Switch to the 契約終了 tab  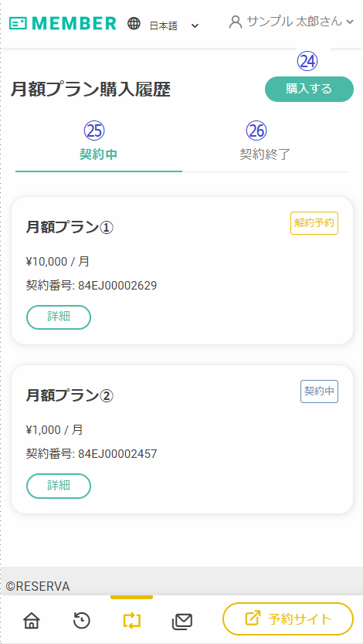pos(265,154)
